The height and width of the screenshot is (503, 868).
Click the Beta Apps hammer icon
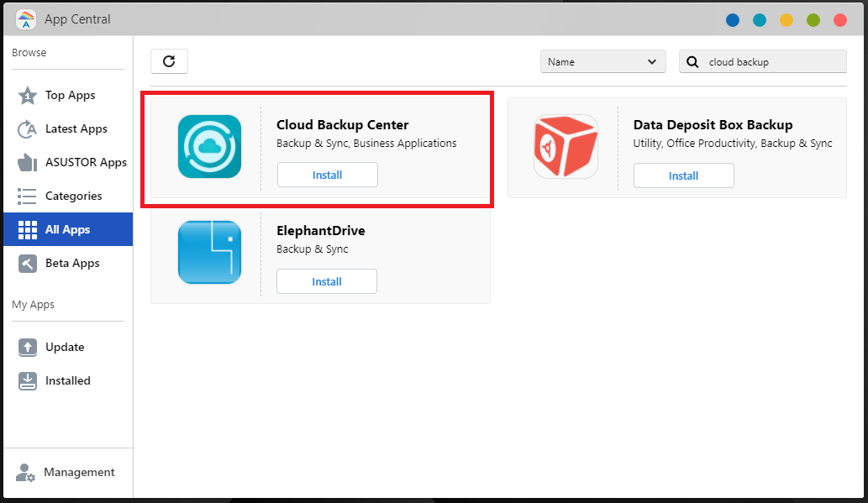point(27,264)
